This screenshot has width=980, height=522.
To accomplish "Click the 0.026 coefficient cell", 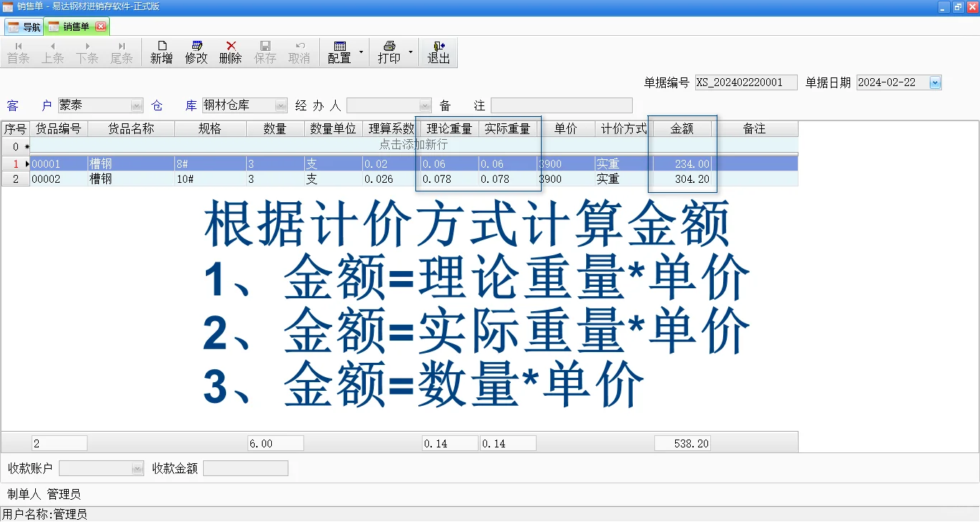I will (392, 179).
